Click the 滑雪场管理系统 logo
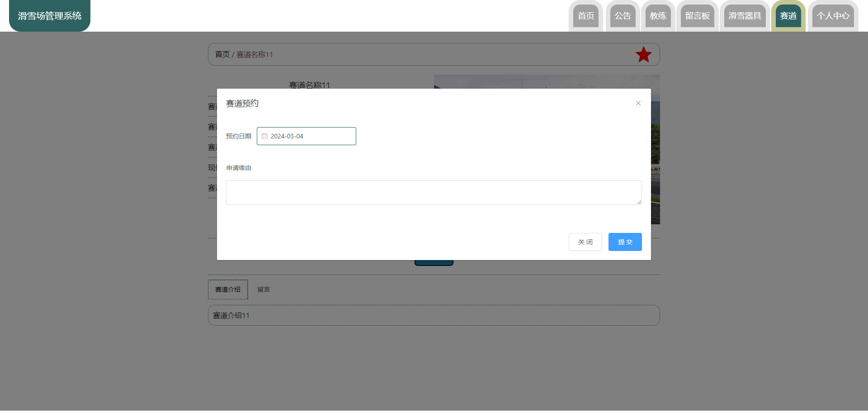 point(50,16)
